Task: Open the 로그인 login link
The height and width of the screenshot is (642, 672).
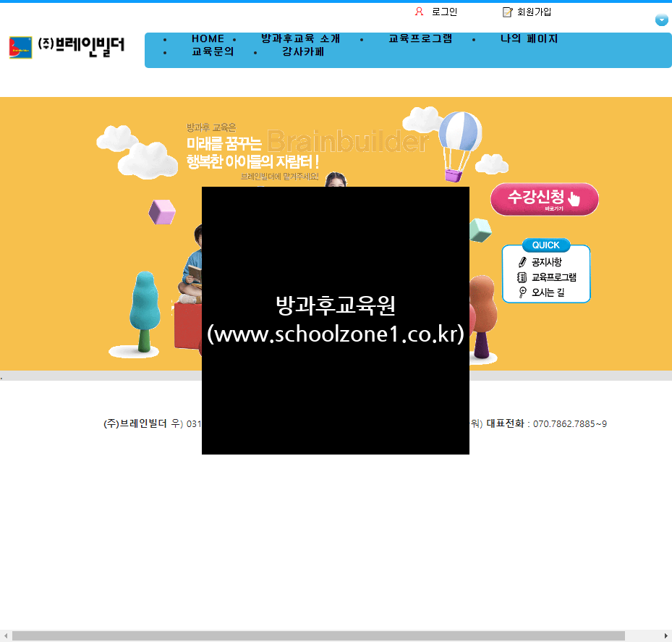Action: click(444, 12)
